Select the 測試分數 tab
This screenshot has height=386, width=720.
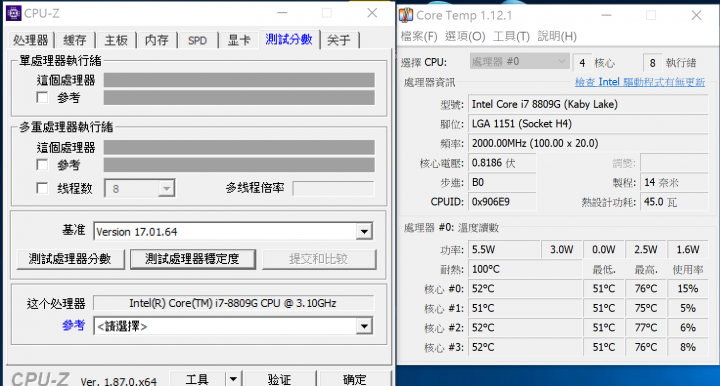click(x=289, y=39)
